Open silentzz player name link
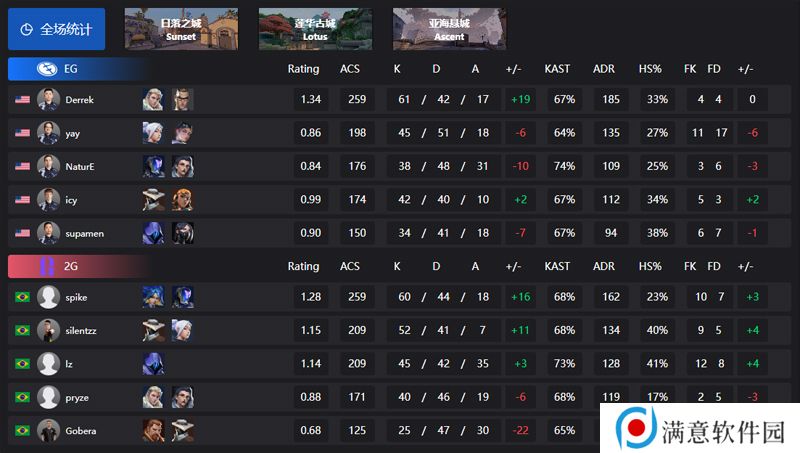 coord(81,331)
